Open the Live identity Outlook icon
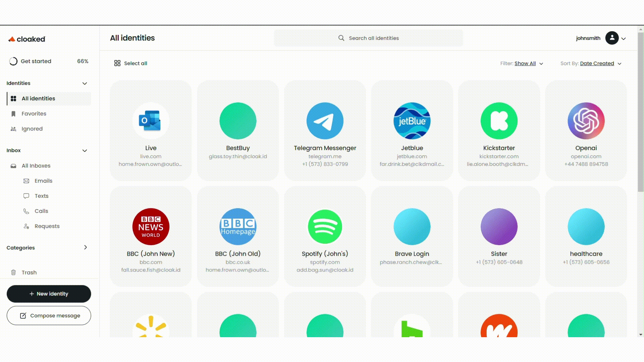The height and width of the screenshot is (362, 644). tap(151, 121)
